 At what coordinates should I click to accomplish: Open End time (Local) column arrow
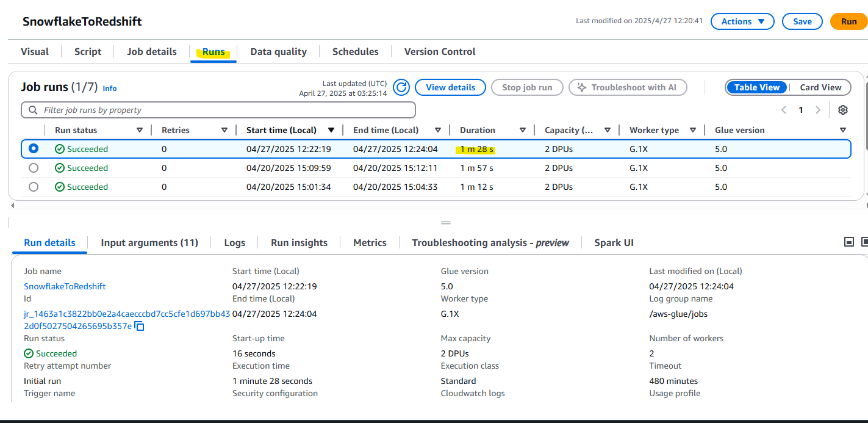tap(438, 130)
